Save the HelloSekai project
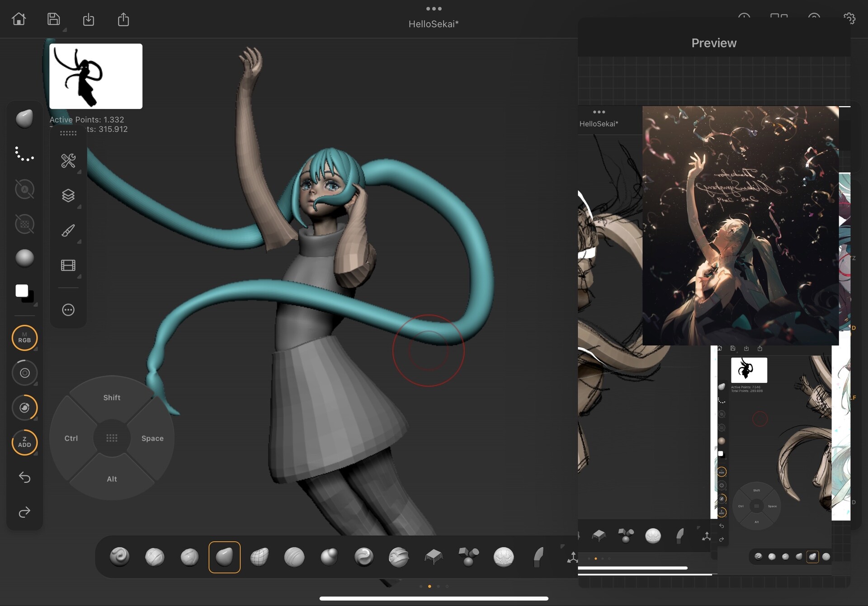 53,19
